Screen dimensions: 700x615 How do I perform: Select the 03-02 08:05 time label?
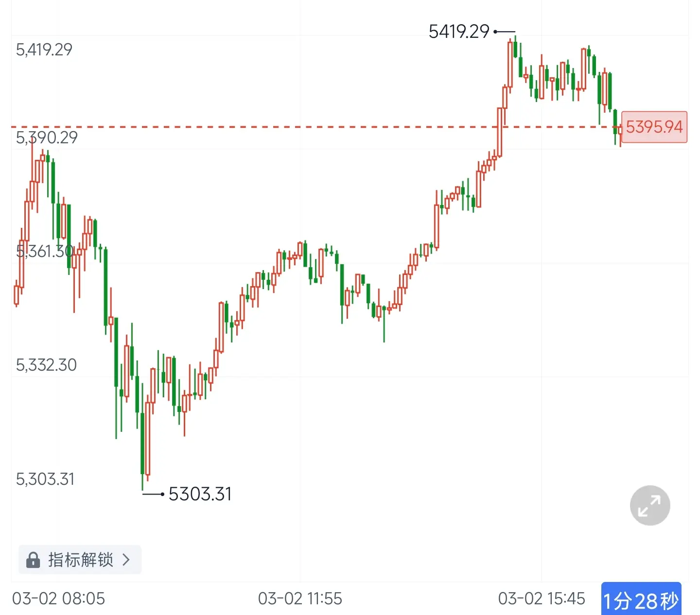pyautogui.click(x=58, y=598)
